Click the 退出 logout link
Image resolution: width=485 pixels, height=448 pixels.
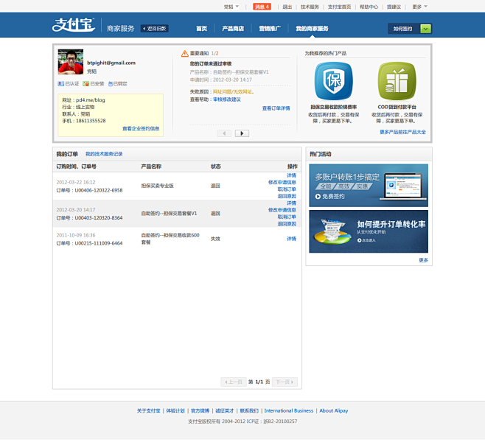(x=287, y=7)
